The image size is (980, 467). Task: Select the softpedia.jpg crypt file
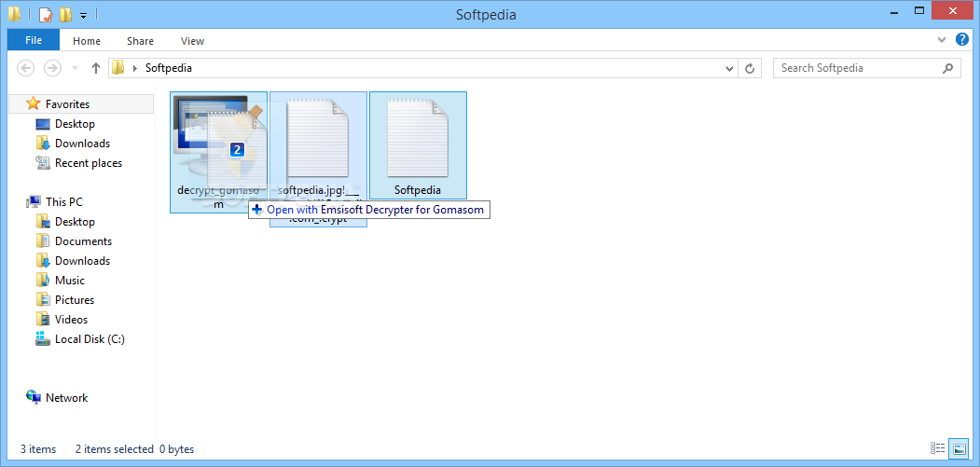tap(318, 158)
